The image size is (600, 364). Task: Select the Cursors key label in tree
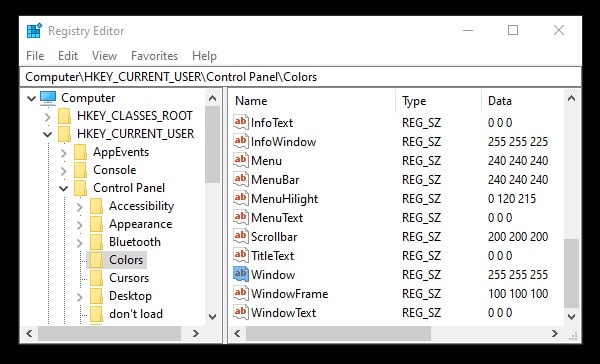point(129,278)
